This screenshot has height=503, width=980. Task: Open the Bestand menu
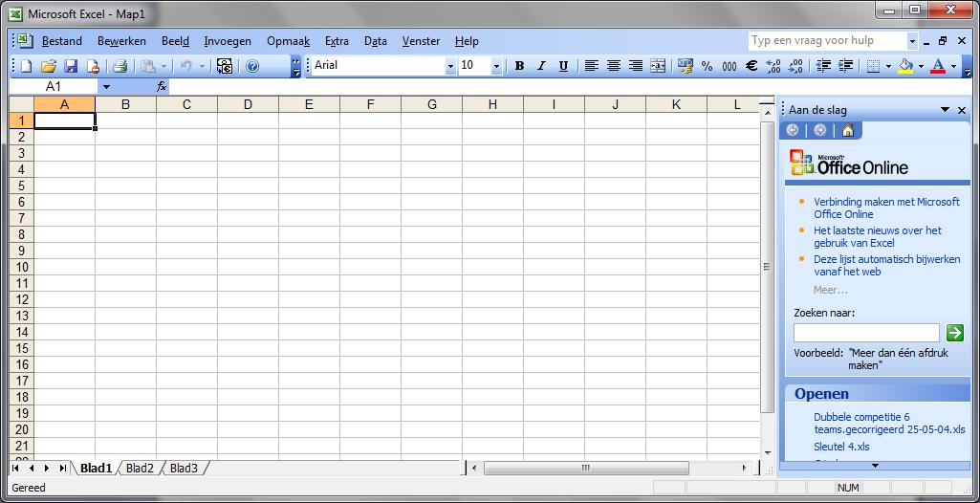pyautogui.click(x=62, y=41)
